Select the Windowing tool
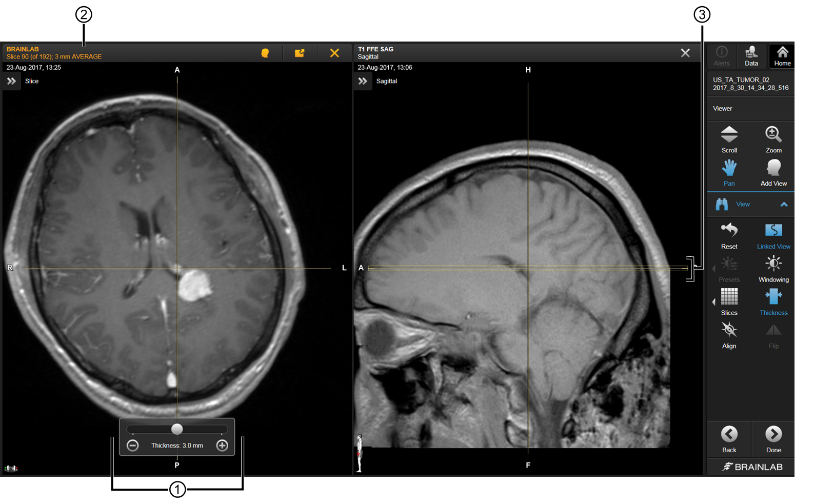 point(773,269)
